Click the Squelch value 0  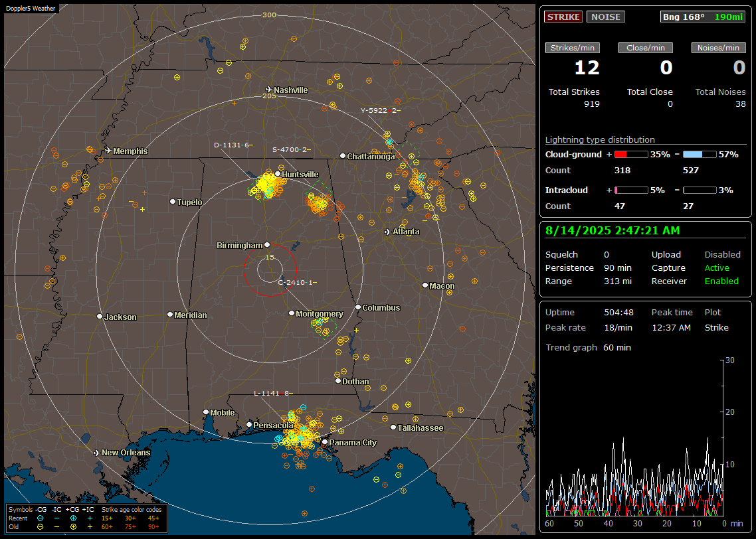(607, 255)
